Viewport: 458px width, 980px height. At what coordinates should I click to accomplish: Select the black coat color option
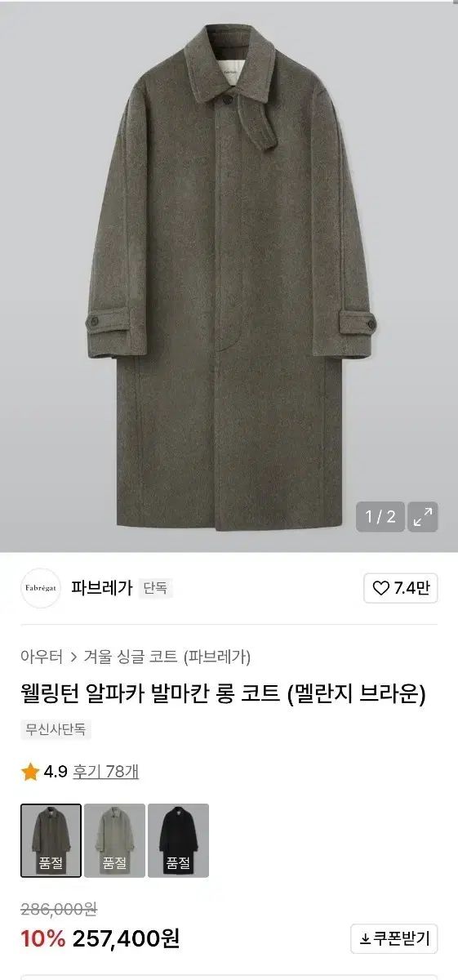pyautogui.click(x=178, y=840)
